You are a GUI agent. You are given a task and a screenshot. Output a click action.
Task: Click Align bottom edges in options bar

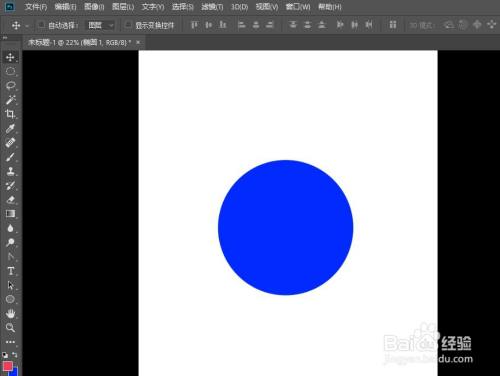(223, 25)
